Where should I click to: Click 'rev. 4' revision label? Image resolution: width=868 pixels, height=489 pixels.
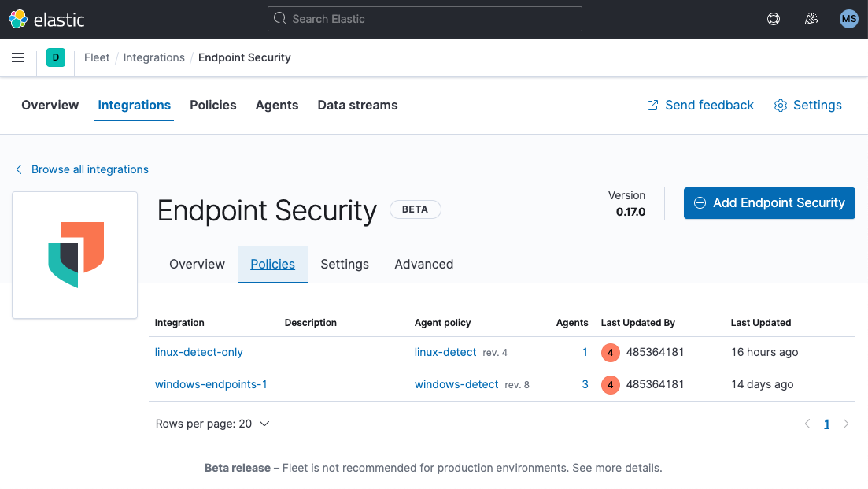[x=495, y=353]
